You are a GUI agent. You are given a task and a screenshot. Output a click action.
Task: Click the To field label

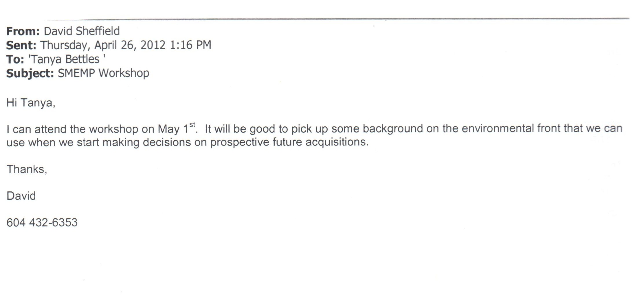click(15, 59)
